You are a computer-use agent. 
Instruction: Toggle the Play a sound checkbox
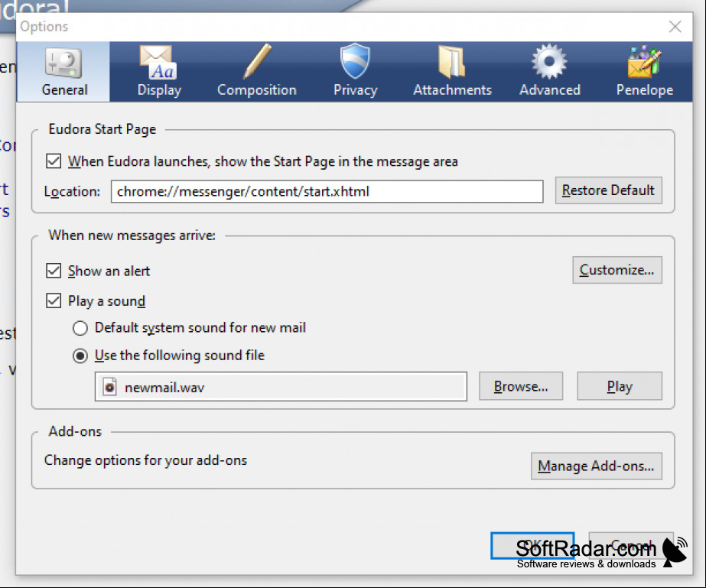coord(54,300)
